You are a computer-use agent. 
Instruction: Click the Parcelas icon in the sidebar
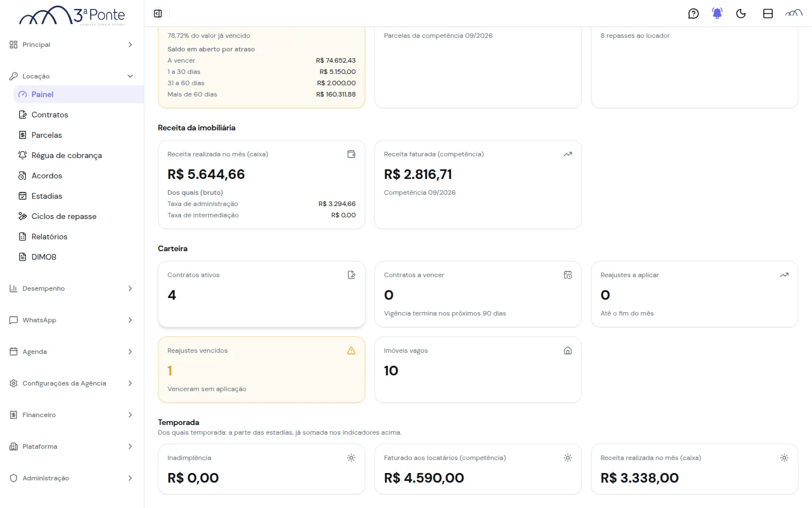point(23,135)
